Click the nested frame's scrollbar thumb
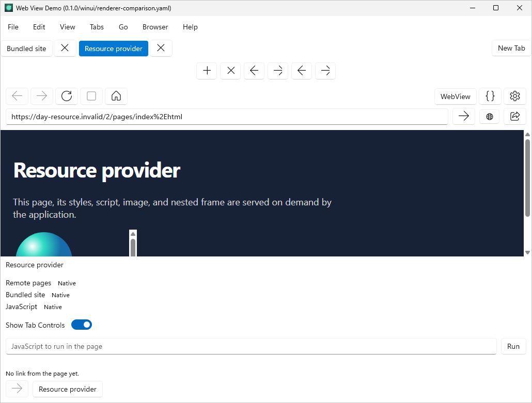532x403 pixels. 133,248
